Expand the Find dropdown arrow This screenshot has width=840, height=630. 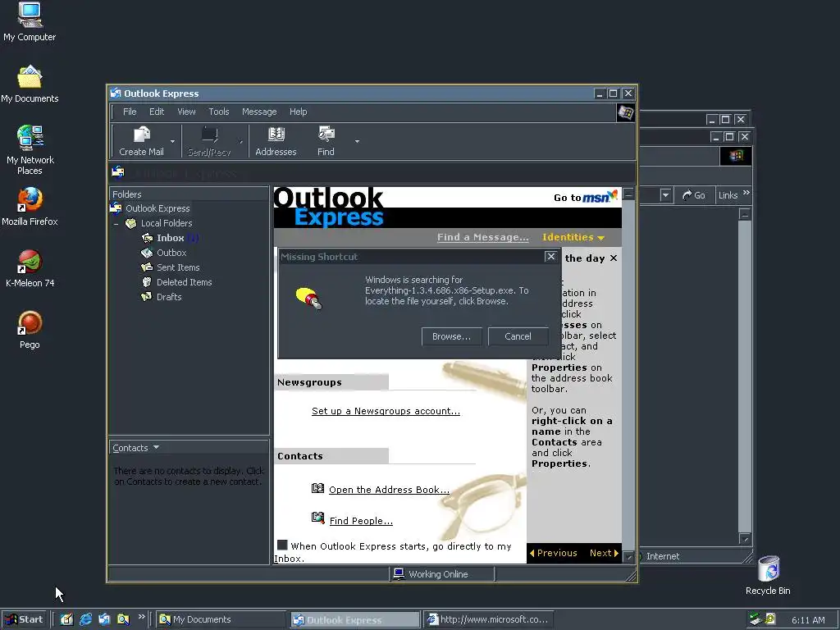357,141
